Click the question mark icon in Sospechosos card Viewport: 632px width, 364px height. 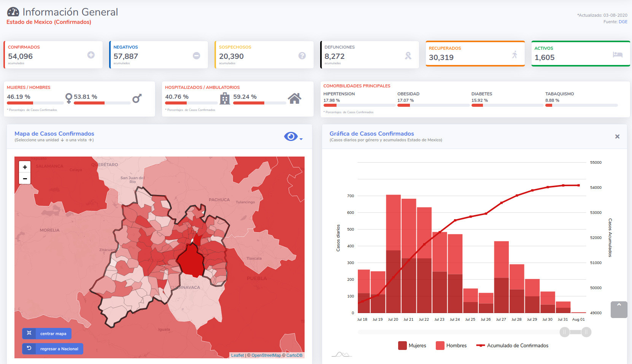pos(302,55)
